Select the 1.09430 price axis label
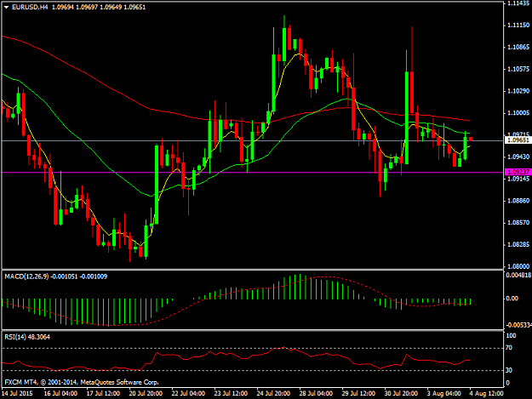532x399 pixels. (x=518, y=157)
